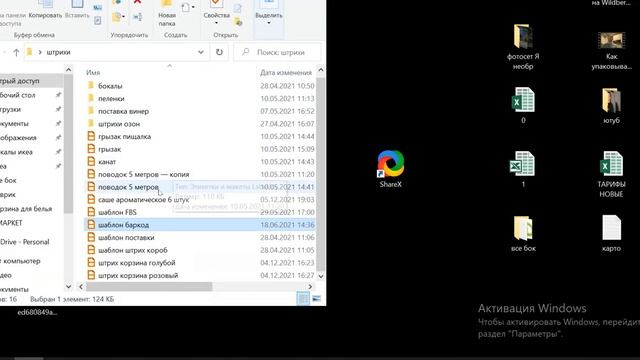Expand the Свойства dropdown arrow
This screenshot has height=360, width=640.
pos(216,23)
